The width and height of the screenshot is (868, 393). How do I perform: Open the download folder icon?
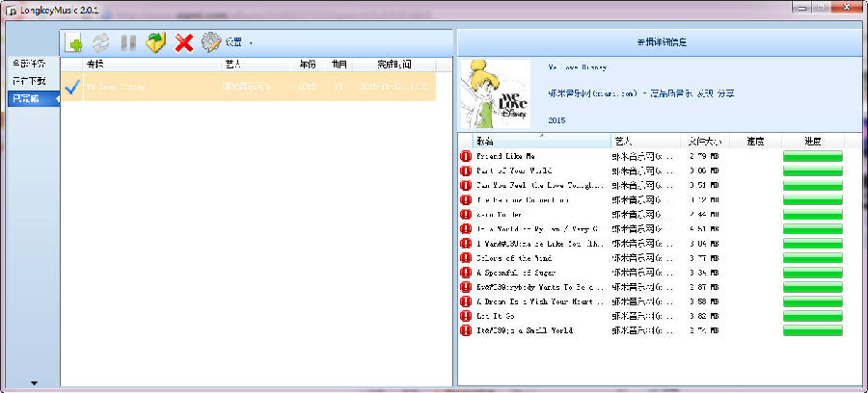point(156,42)
